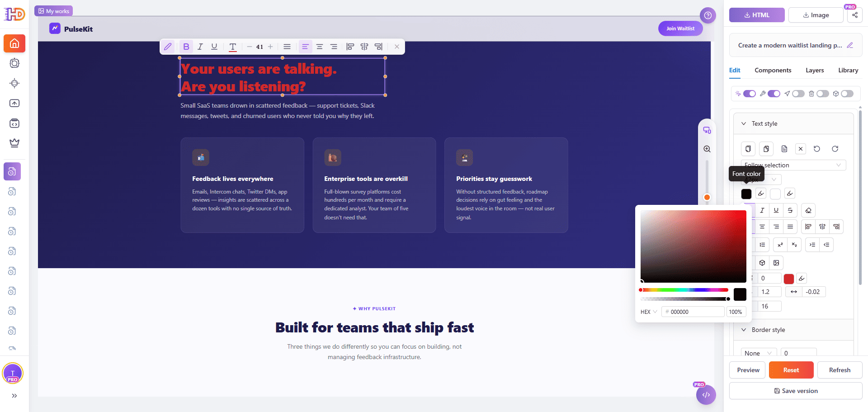Open the upload icon in left sidebar

point(14,103)
